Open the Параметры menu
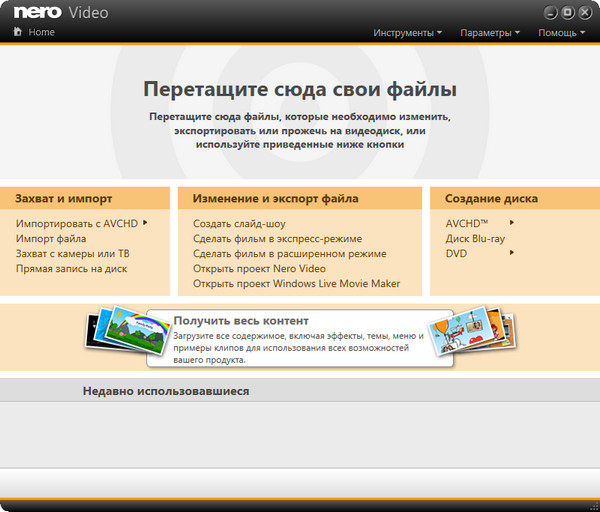This screenshot has width=600, height=512. click(490, 33)
